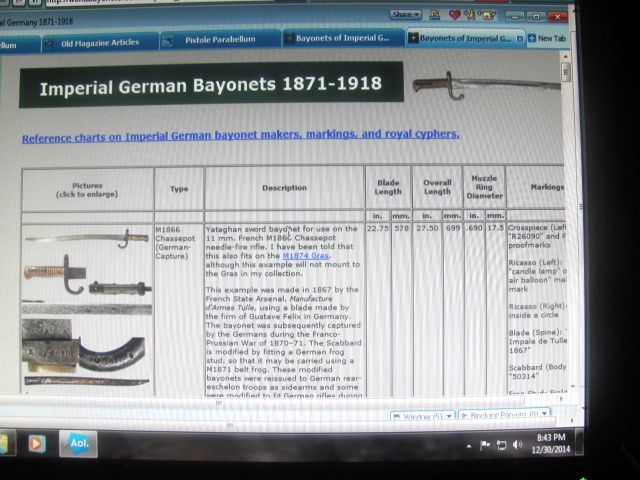Click the Show desktop button
Screen dimensions: 640x480
pos(579,442)
